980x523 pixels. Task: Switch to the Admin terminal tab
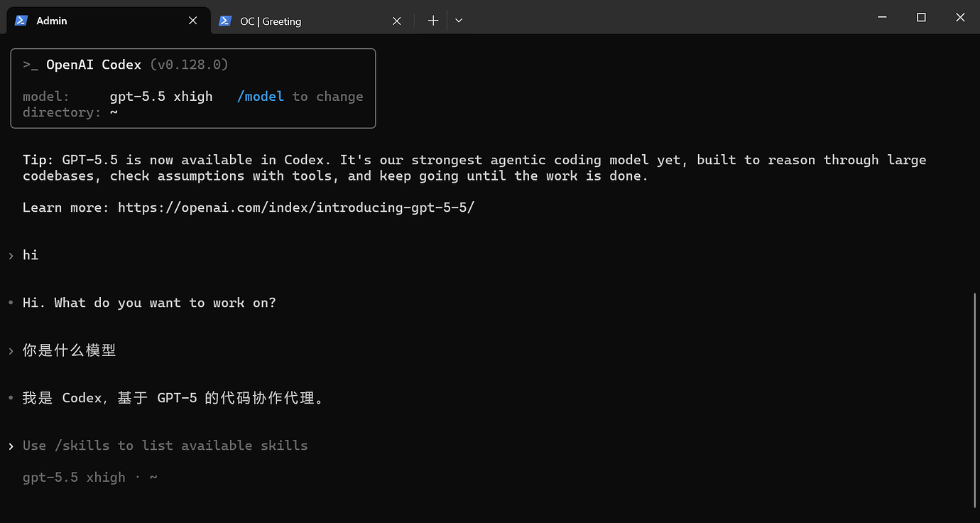tap(108, 21)
